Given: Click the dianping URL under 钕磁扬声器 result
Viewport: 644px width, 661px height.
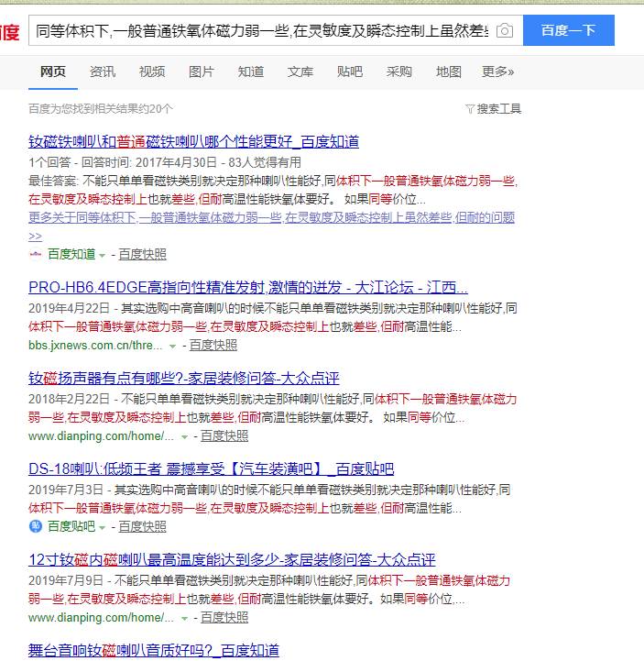Looking at the screenshot, I should tap(101, 435).
